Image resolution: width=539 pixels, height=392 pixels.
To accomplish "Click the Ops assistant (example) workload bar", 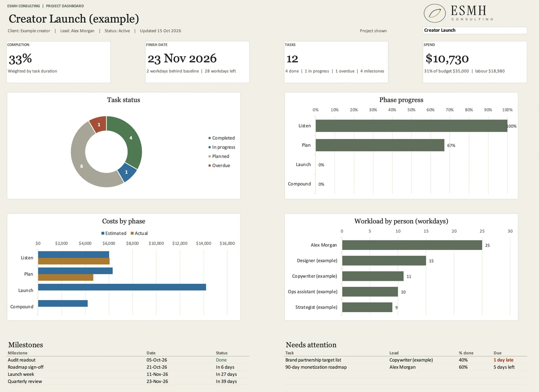I will point(370,292).
